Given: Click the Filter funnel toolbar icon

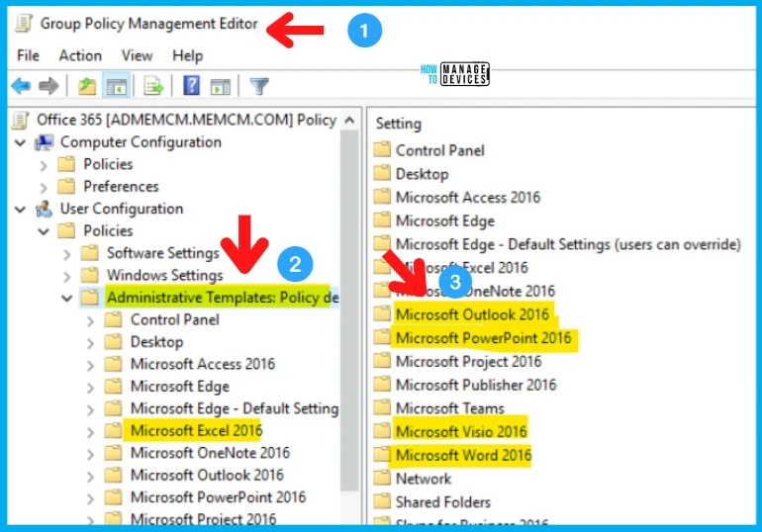Looking at the screenshot, I should (x=259, y=86).
